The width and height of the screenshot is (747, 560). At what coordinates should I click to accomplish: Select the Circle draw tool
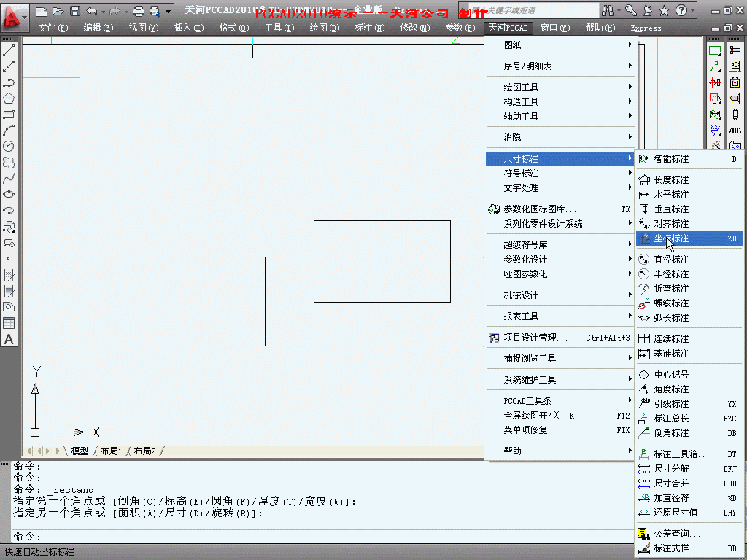(x=9, y=147)
